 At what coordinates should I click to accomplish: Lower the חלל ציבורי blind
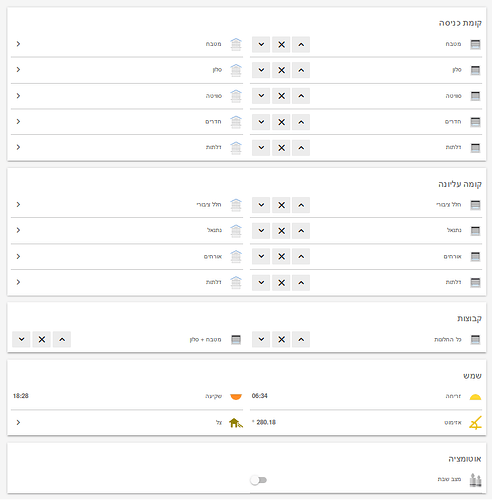pos(261,205)
